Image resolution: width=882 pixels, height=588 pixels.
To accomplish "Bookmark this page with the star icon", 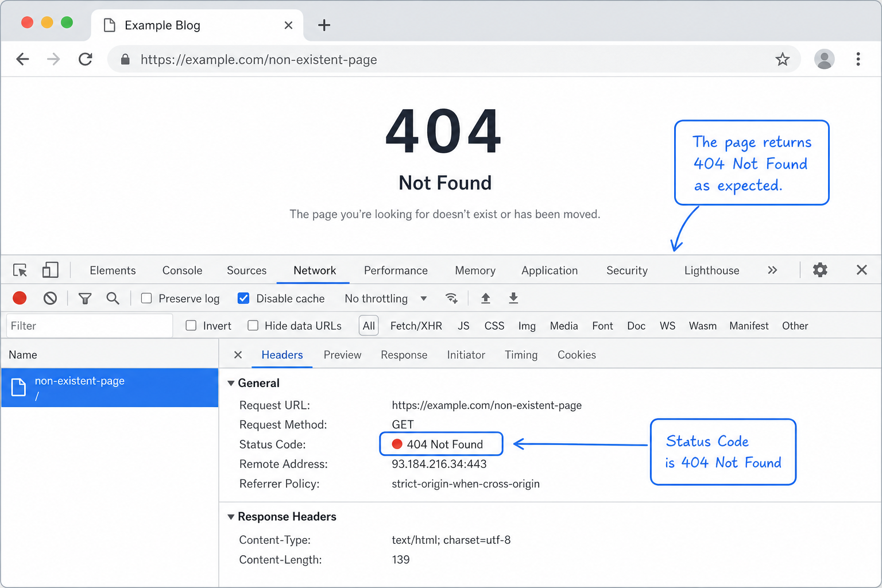I will 782,59.
